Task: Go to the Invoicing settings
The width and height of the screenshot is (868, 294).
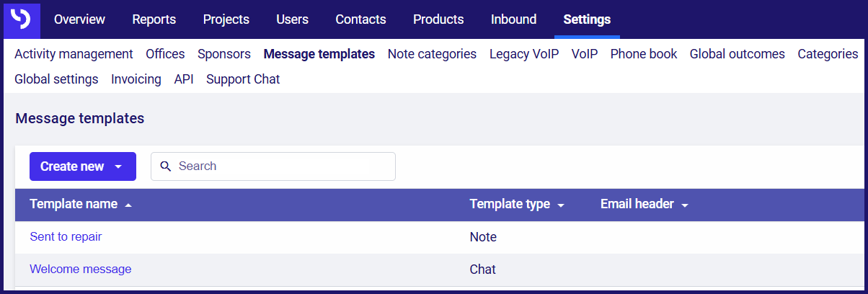Action: (x=136, y=79)
